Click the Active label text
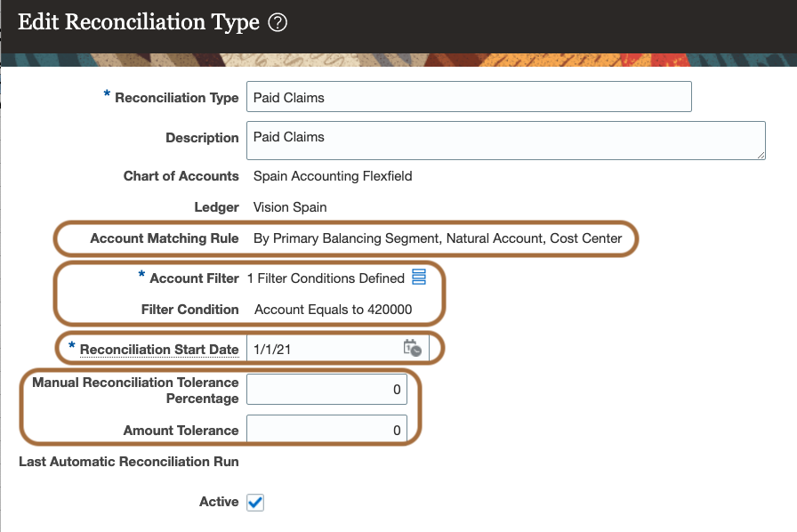Image resolution: width=797 pixels, height=532 pixels. [219, 502]
